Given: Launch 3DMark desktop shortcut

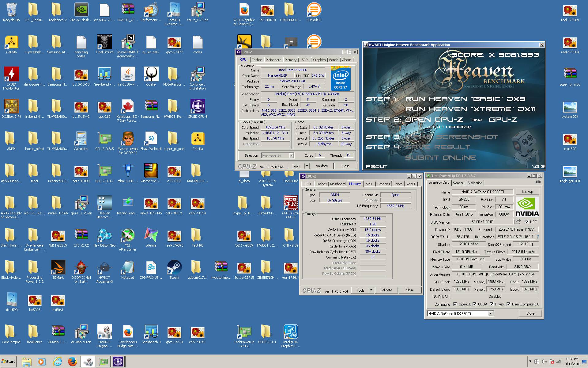Looking at the screenshot, I should pyautogui.click(x=58, y=270).
